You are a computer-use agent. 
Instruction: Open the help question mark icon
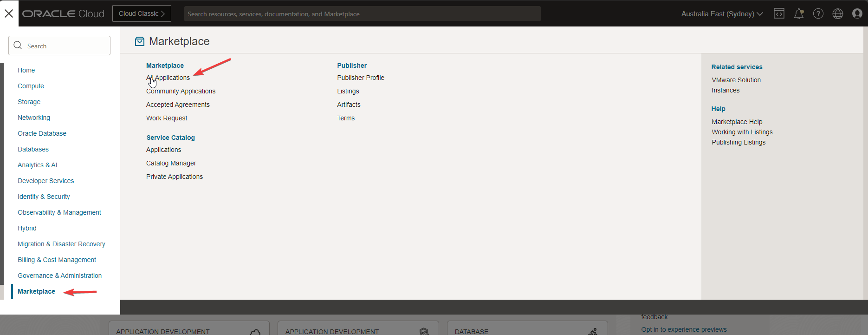point(818,14)
